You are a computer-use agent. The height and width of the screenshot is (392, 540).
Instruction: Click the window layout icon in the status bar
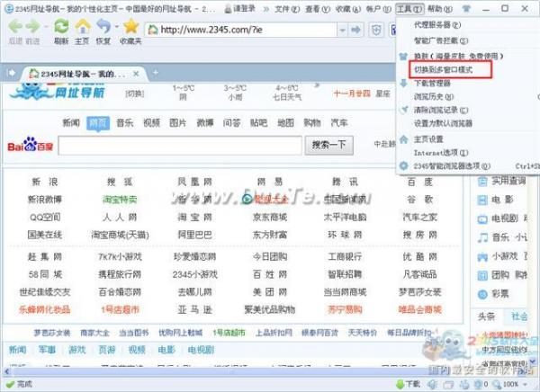[x=448, y=384]
